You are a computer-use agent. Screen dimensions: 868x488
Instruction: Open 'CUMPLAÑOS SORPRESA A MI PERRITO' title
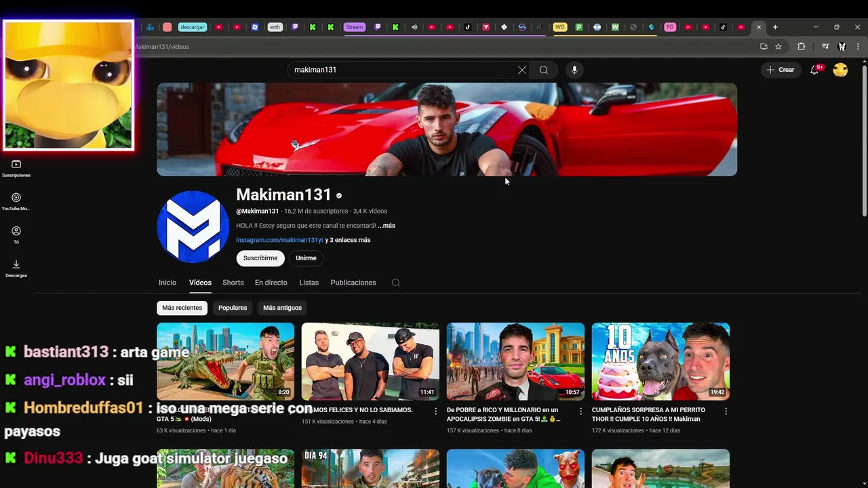click(649, 414)
